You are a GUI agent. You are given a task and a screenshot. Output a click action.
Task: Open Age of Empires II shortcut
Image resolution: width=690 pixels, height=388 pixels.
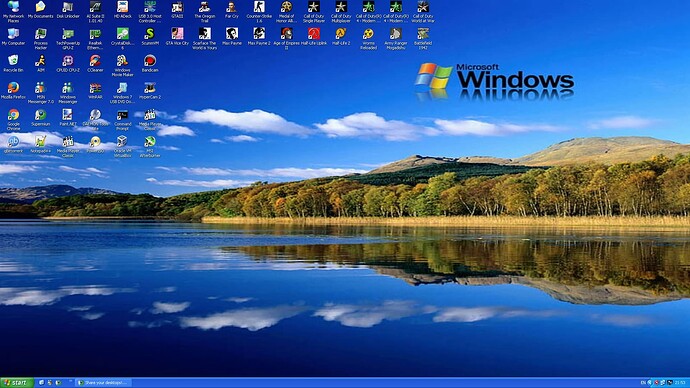coord(286,39)
